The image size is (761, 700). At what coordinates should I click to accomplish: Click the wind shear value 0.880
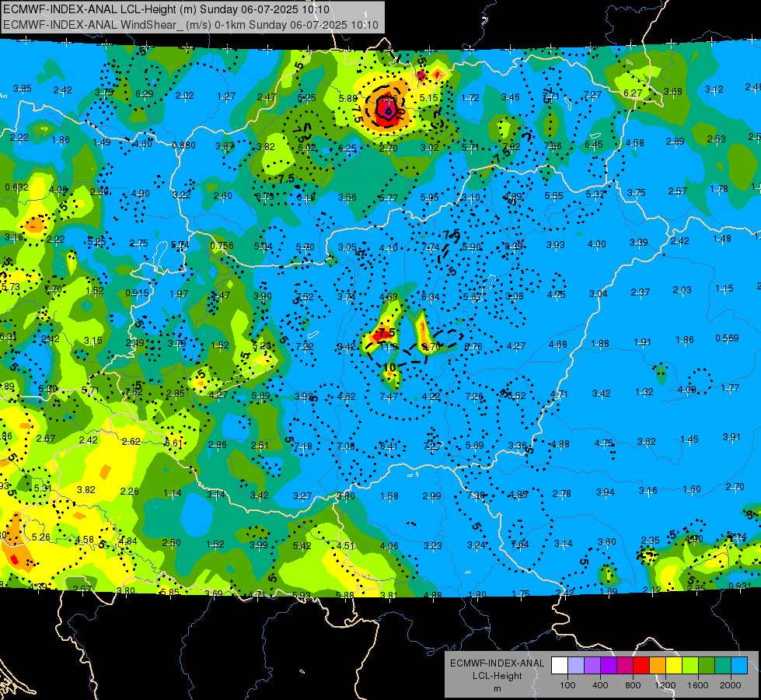184,145
